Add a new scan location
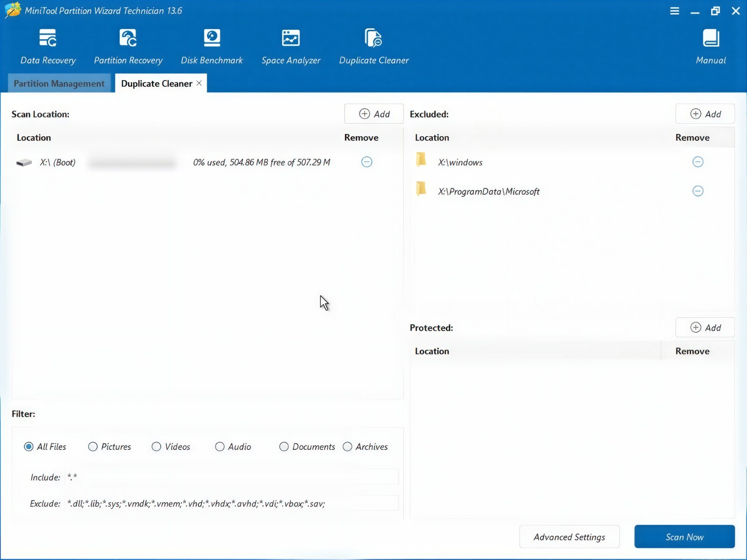 [x=374, y=114]
